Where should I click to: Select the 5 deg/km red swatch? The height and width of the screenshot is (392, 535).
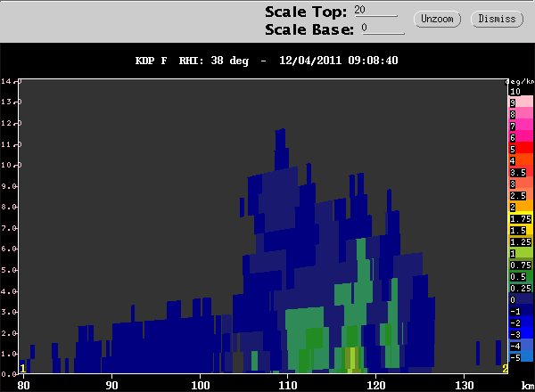click(x=521, y=149)
